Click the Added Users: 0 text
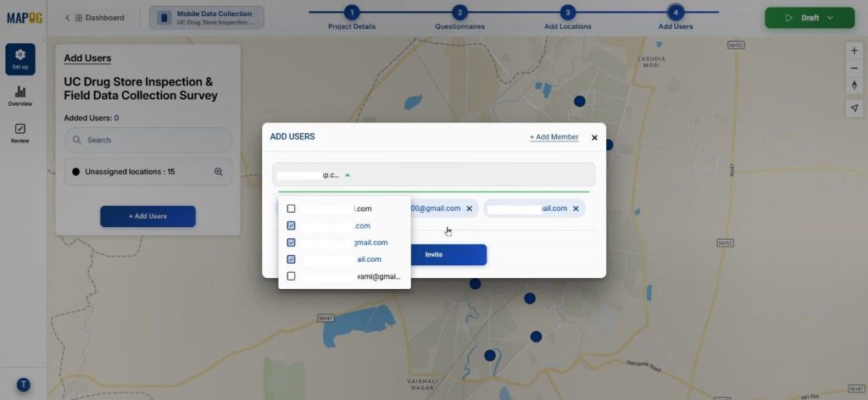Viewport: 868px width, 400px height. (92, 118)
